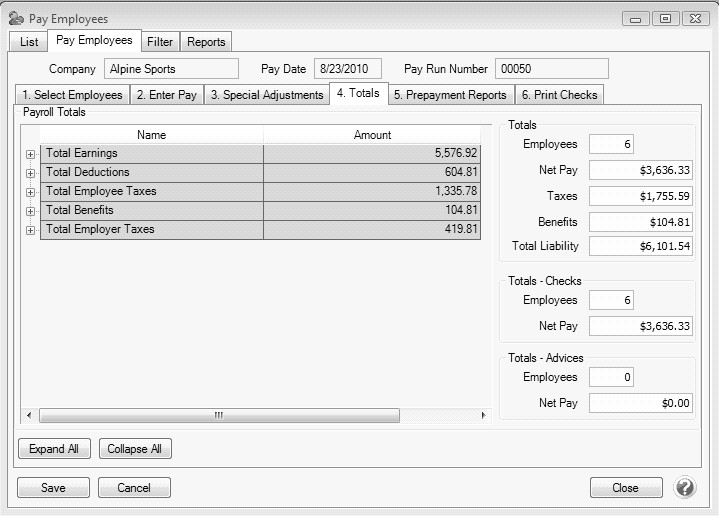The height and width of the screenshot is (516, 719).
Task: Open the 5. Prepayment Reports tab
Action: tap(450, 95)
